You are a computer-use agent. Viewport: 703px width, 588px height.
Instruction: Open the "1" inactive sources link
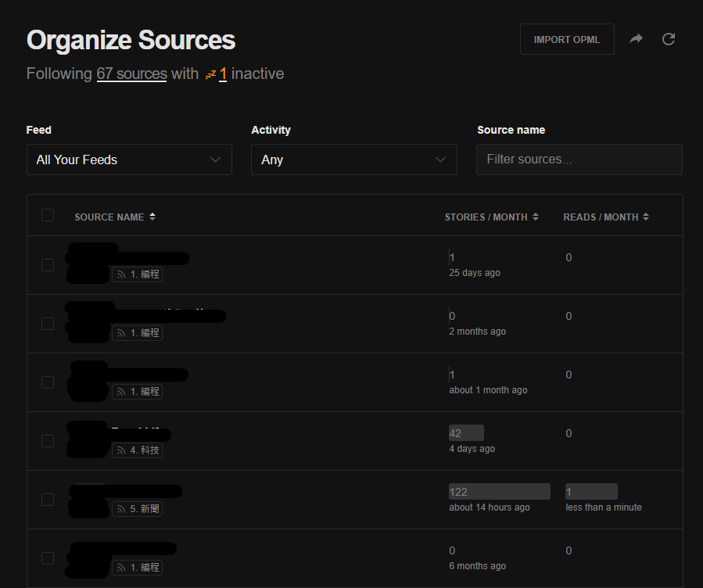click(223, 73)
